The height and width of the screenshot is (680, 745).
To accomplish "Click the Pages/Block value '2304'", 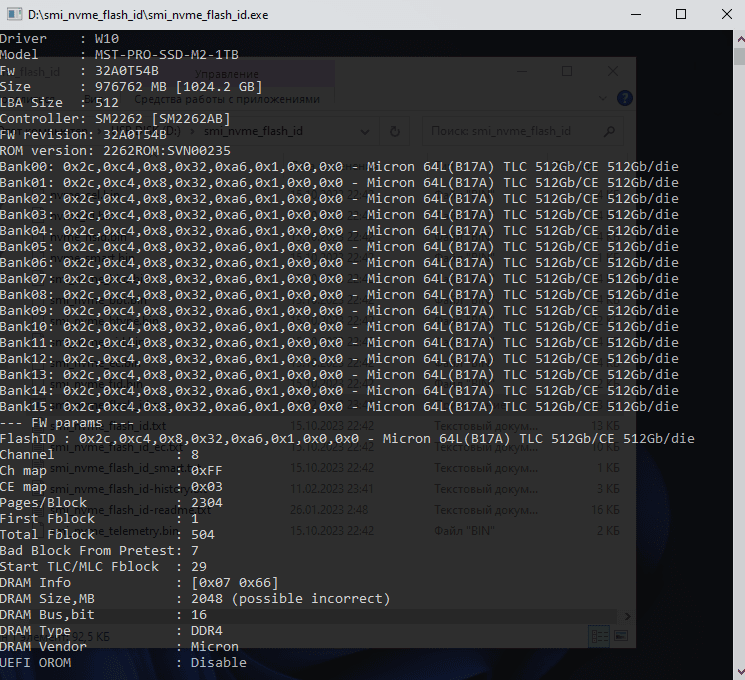I will [207, 503].
